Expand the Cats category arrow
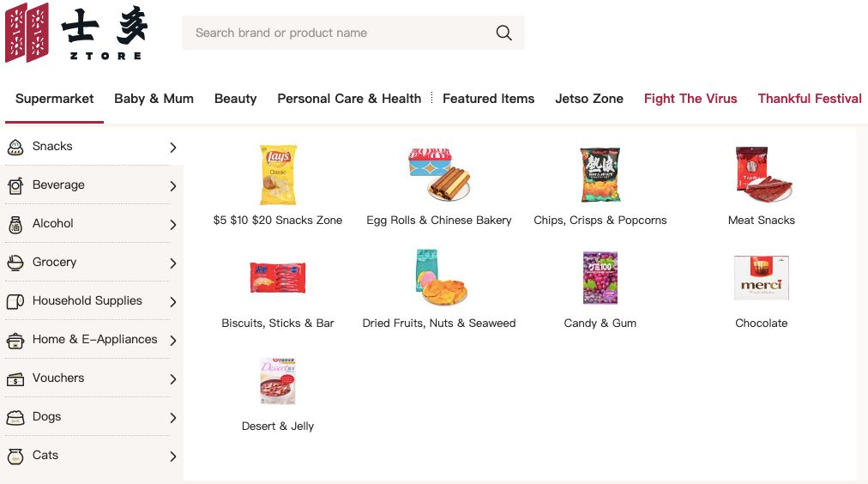868x484 pixels. point(173,457)
